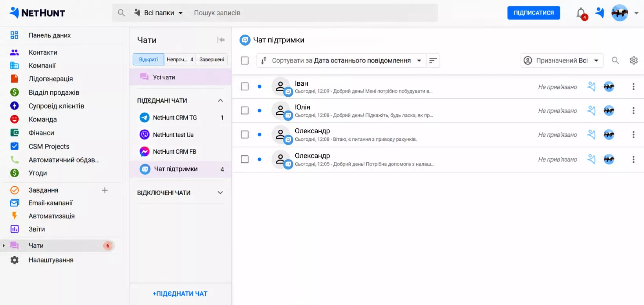This screenshot has width=644, height=305.
Task: Select all chats checkbox
Action: (245, 61)
